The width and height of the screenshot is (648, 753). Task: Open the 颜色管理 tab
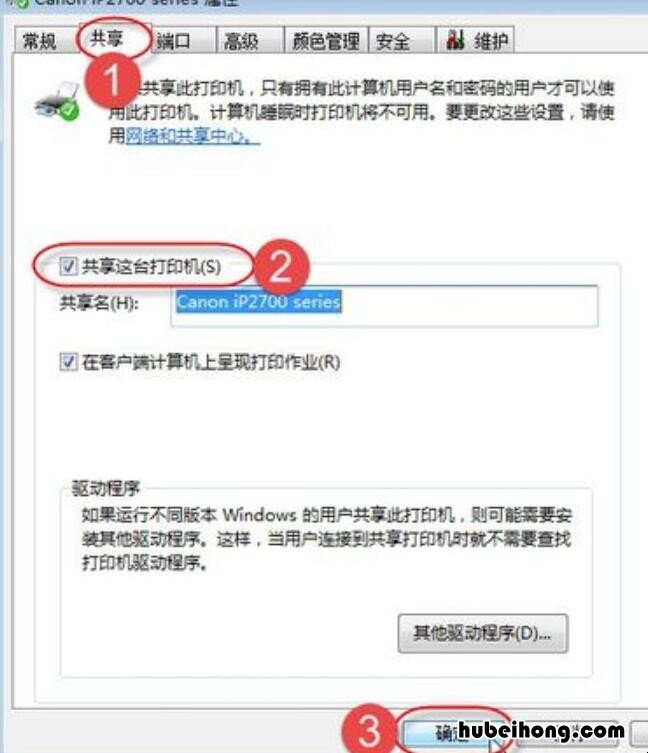(x=326, y=40)
